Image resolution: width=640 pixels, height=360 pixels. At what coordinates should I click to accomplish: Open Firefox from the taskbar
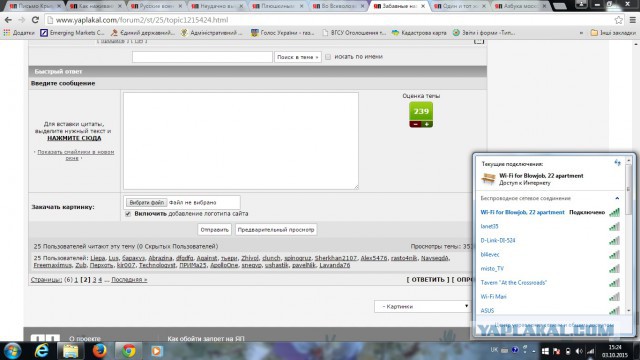[x=99, y=351]
